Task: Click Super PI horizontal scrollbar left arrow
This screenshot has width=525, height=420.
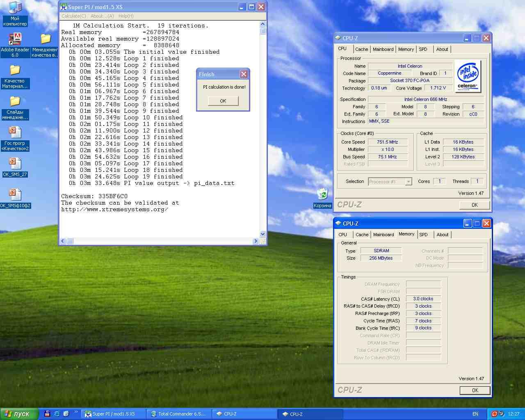Action: 63,241
